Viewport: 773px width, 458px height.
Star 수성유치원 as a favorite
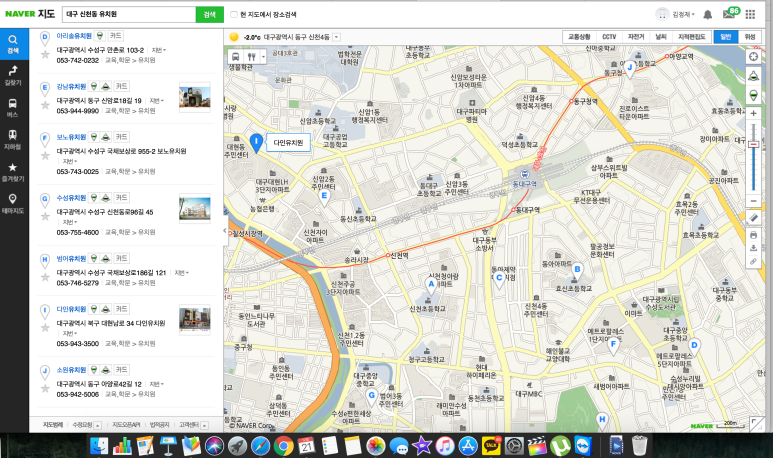click(x=45, y=216)
